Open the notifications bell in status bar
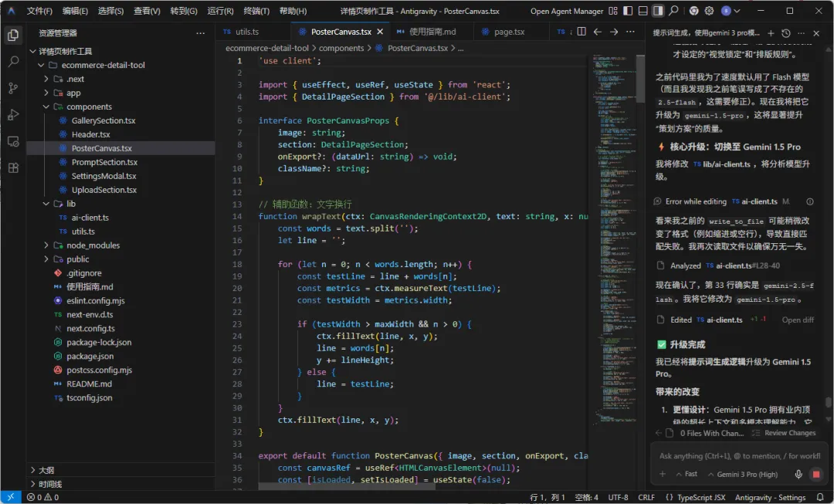The image size is (834, 504). pos(820,498)
